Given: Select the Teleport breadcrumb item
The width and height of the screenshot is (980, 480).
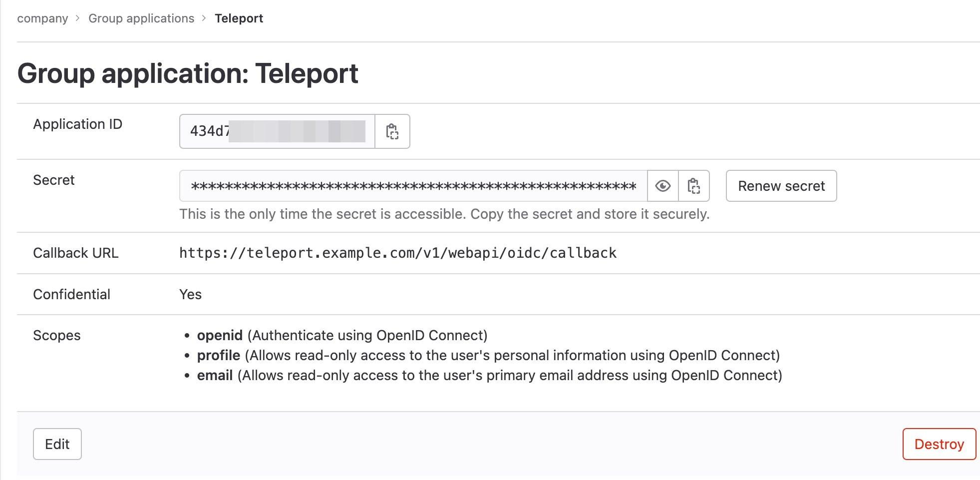Looking at the screenshot, I should point(239,18).
